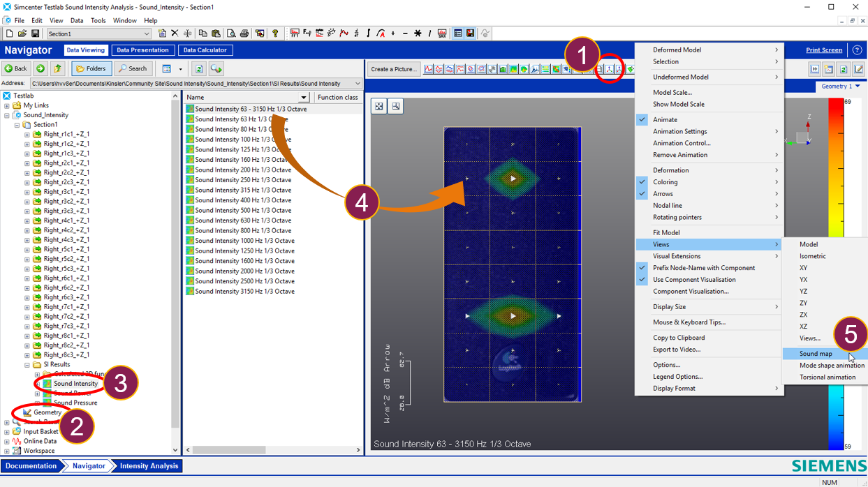Image resolution: width=868 pixels, height=487 pixels.
Task: Click the Up one level folder icon
Action: (57, 68)
